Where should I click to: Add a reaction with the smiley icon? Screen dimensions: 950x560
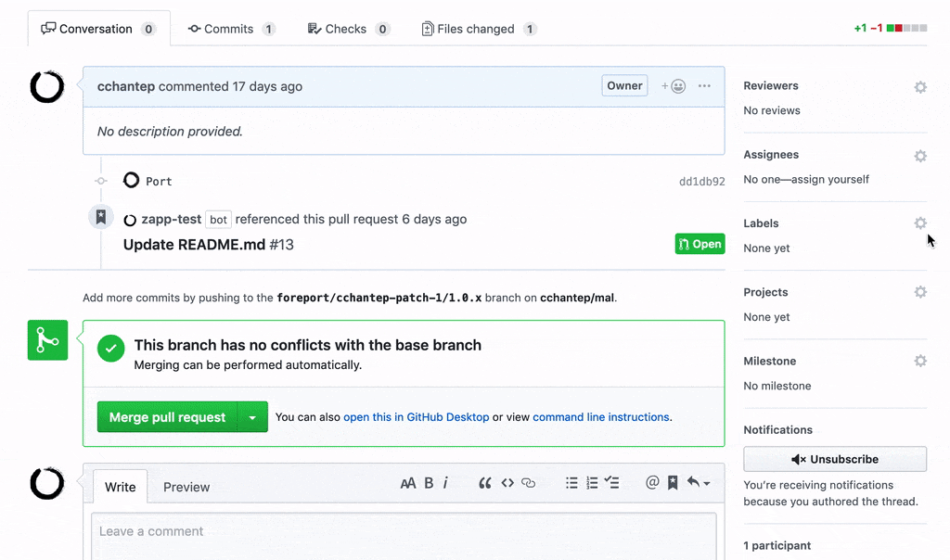pyautogui.click(x=674, y=86)
